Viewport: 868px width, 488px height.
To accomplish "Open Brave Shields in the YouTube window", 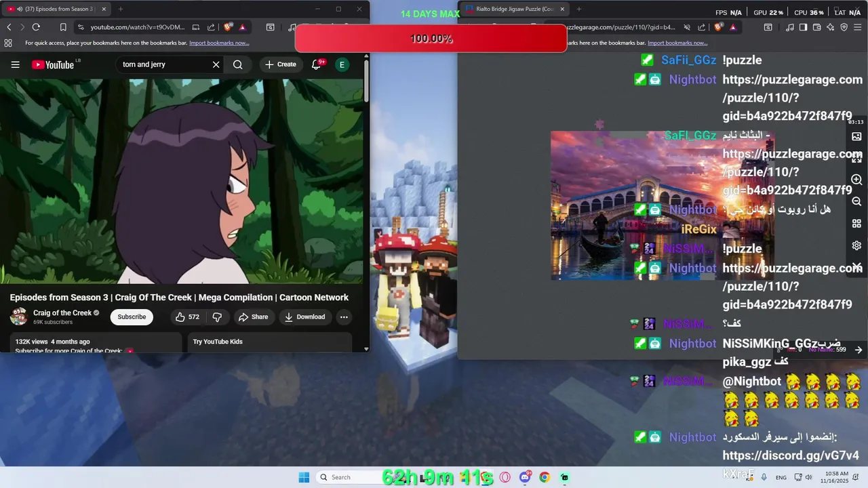I will coord(228,27).
